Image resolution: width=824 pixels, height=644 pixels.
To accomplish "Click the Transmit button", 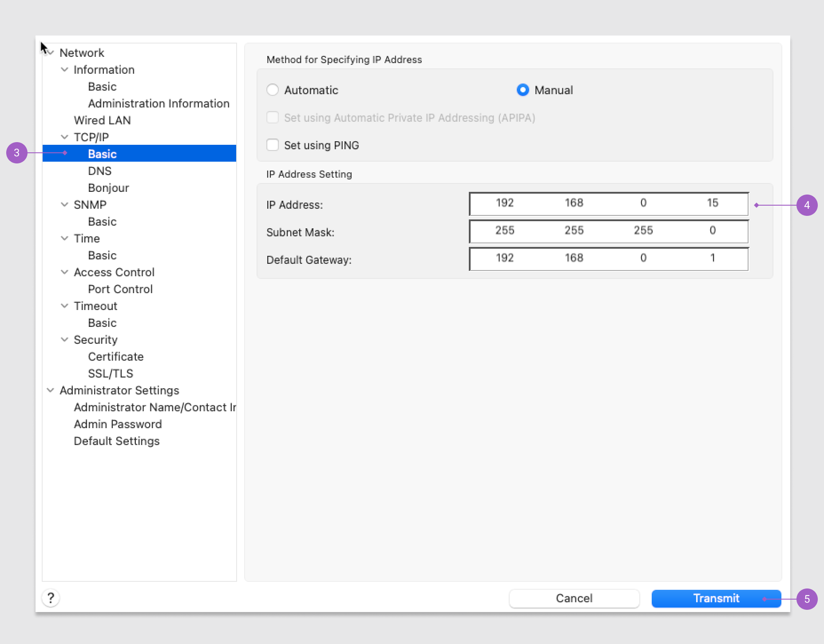I will coord(716,598).
